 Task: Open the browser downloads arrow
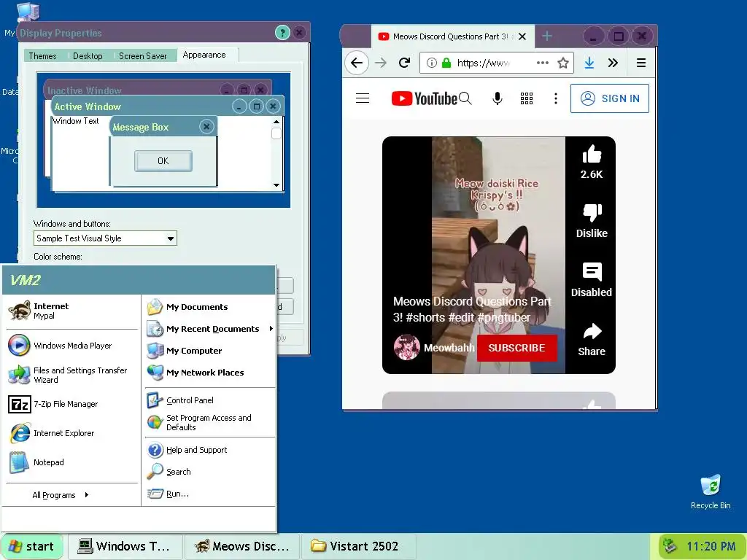[589, 63]
